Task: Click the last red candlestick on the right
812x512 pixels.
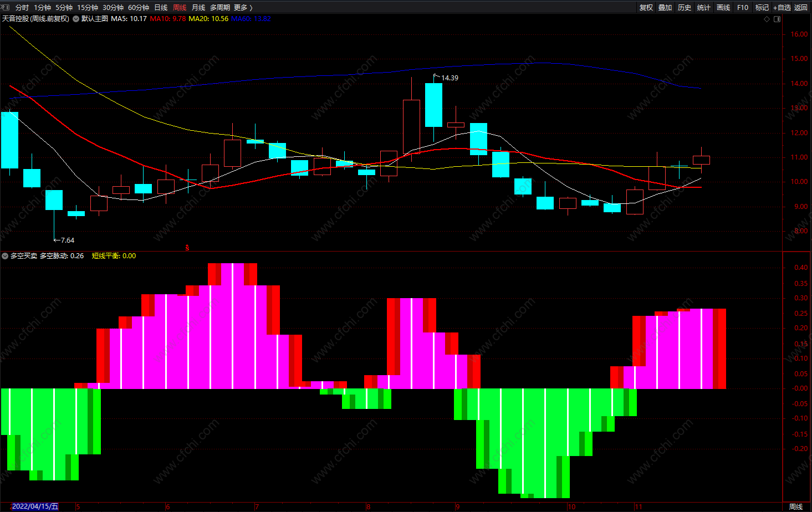Action: click(701, 160)
